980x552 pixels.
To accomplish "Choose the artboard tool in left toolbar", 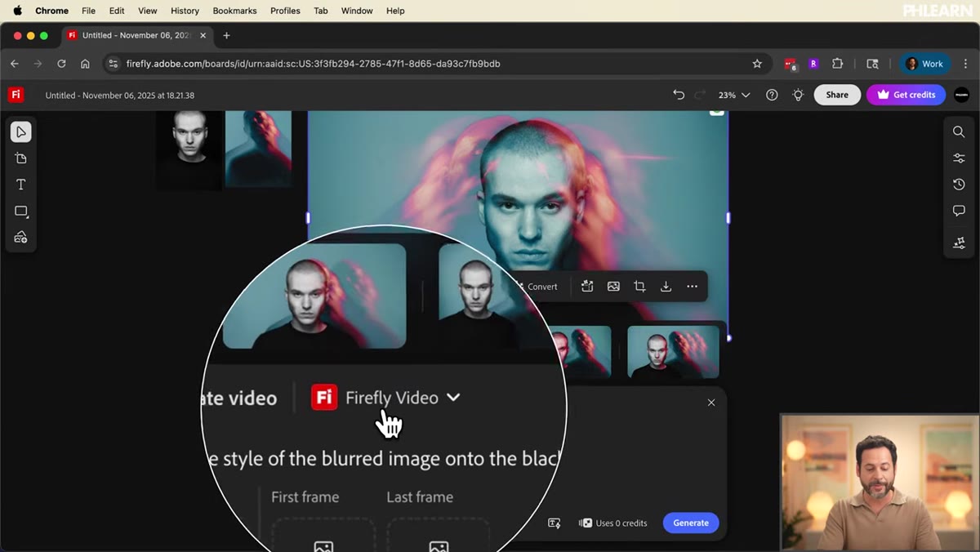I will point(21,158).
